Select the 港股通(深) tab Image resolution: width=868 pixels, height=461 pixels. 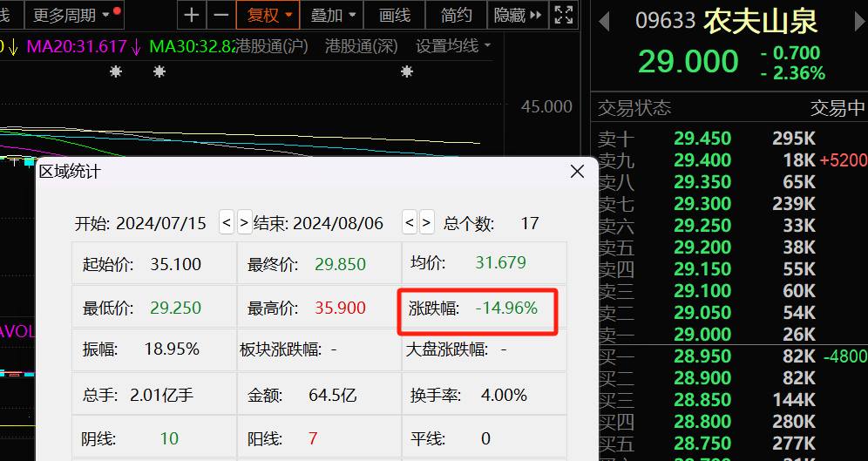click(x=362, y=46)
